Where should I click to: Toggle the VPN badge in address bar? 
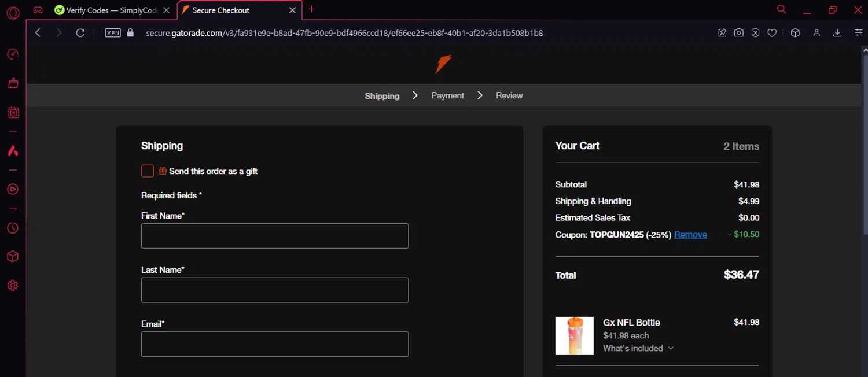point(113,33)
